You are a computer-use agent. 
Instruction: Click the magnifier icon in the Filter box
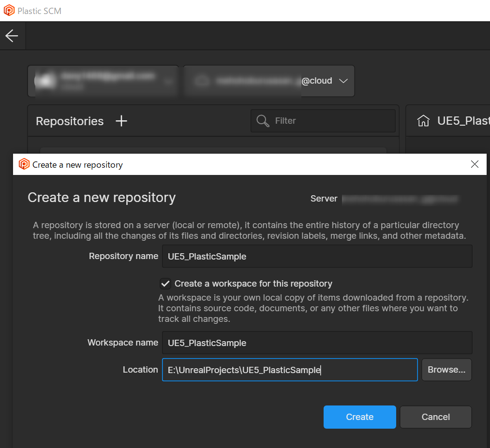(263, 121)
